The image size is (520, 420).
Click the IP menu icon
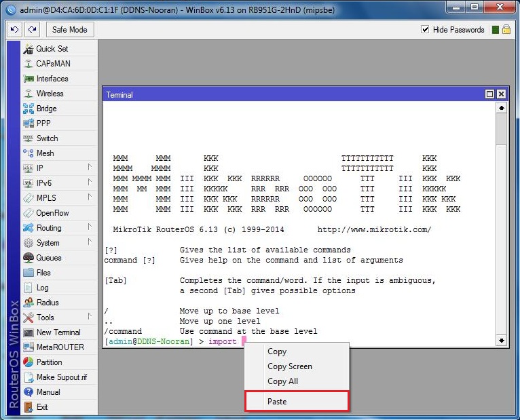click(x=29, y=168)
